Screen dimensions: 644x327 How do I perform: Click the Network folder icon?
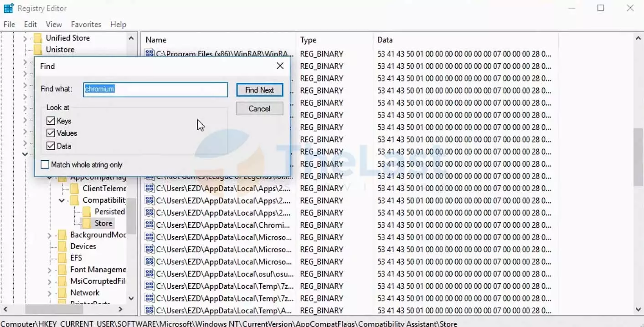(62, 293)
